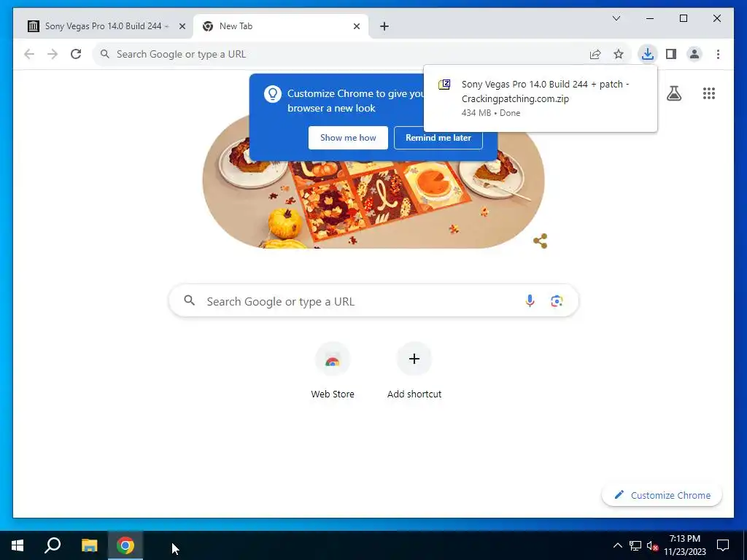Click the zip file icon in downloads

point(444,85)
